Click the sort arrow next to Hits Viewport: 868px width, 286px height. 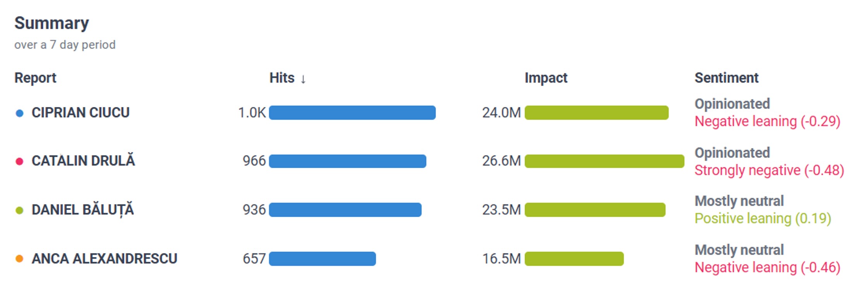click(x=303, y=79)
